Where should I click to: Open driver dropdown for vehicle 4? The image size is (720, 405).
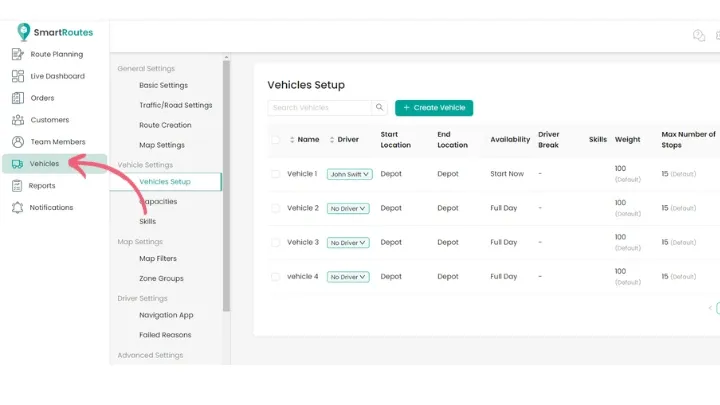tap(349, 277)
